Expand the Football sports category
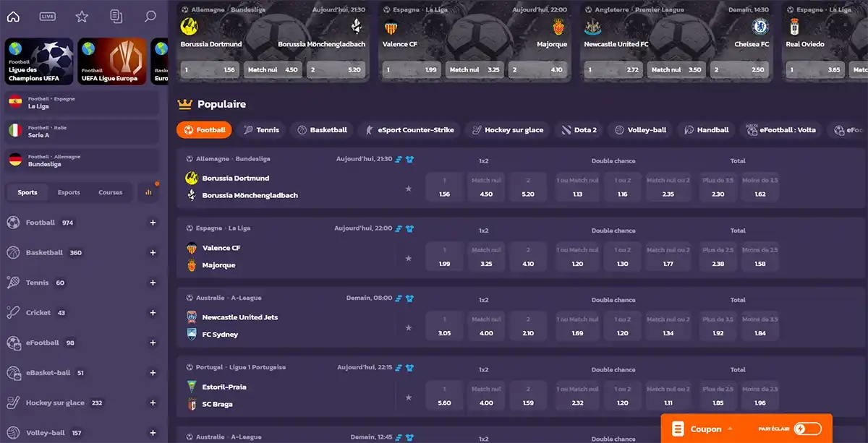The width and height of the screenshot is (868, 443). (153, 223)
